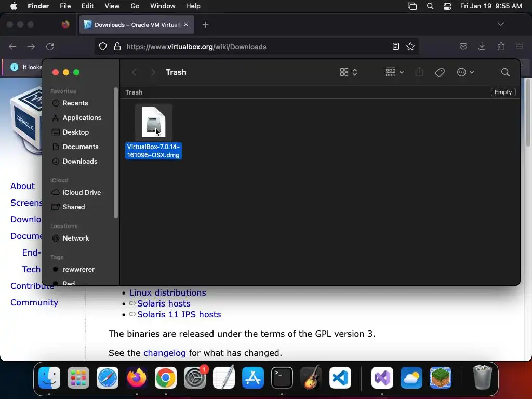This screenshot has height=399, width=532.
Task: Open the Action ellipsis dropdown in Finder
Action: tap(465, 72)
